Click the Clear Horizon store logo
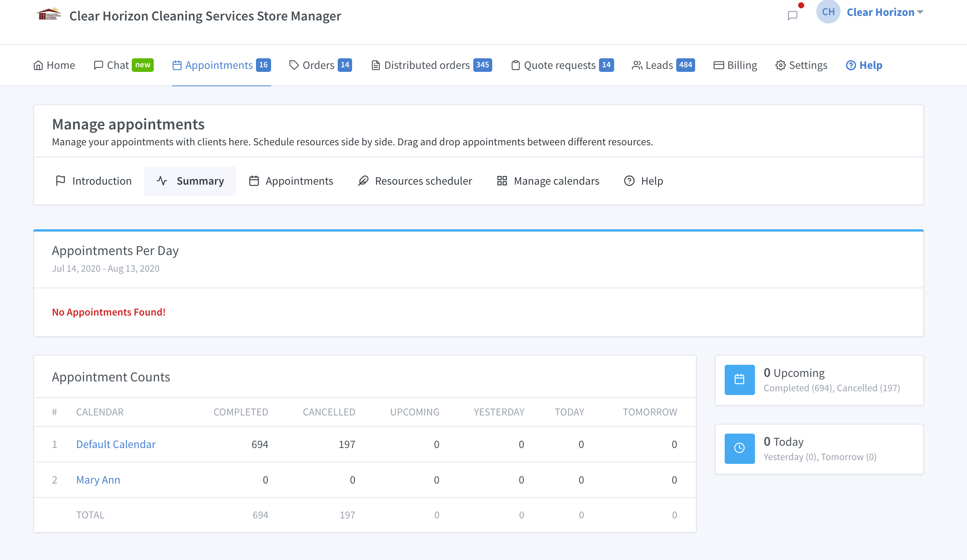The image size is (967, 560). (49, 15)
